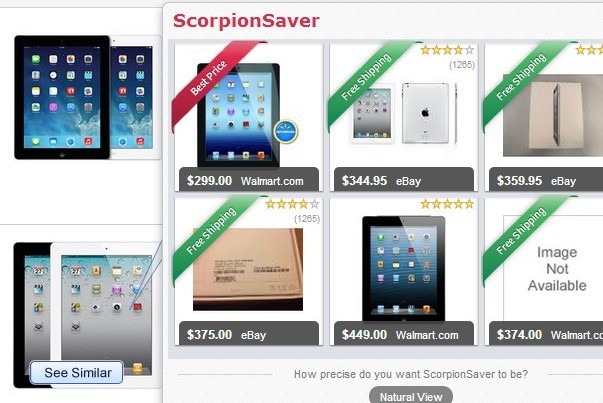Open the white iPad $344.95 eBay offer

404,117
